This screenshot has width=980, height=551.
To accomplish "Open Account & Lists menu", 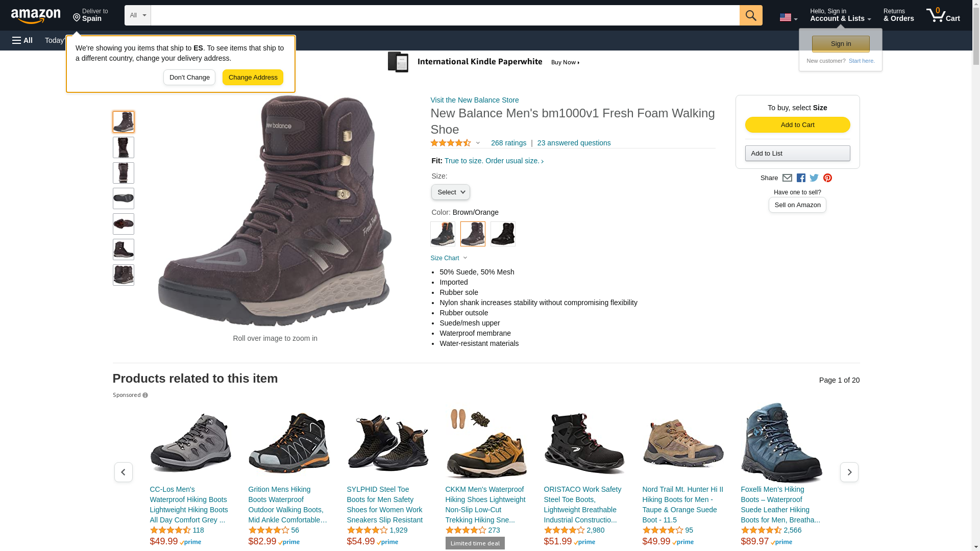I will click(x=840, y=15).
